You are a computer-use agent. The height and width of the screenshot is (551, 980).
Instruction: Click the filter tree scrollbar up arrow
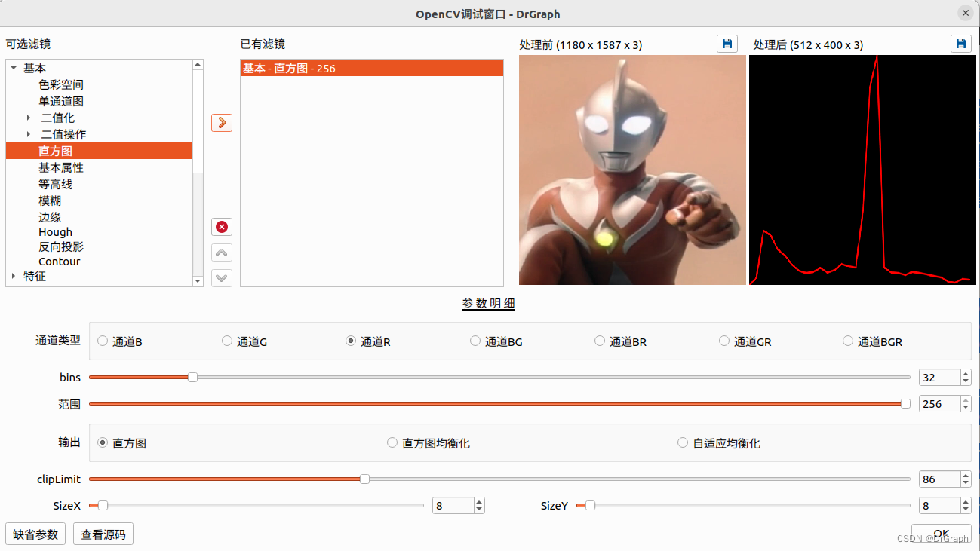click(x=198, y=65)
